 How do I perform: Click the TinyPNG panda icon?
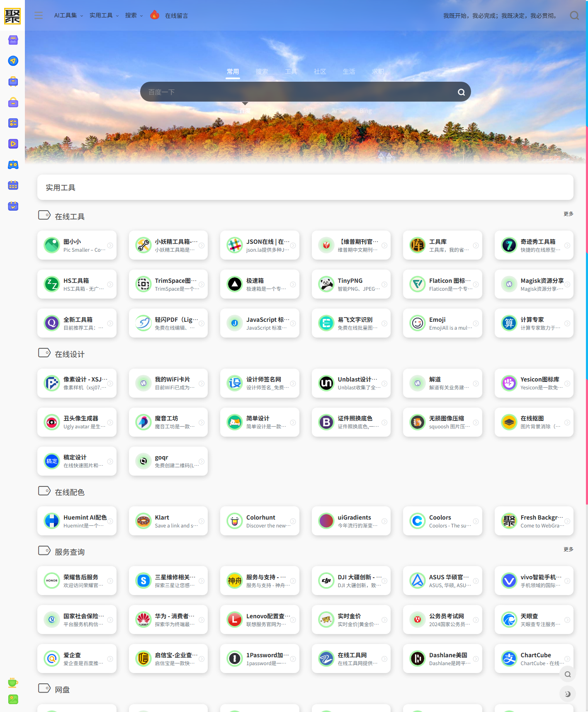click(x=326, y=284)
